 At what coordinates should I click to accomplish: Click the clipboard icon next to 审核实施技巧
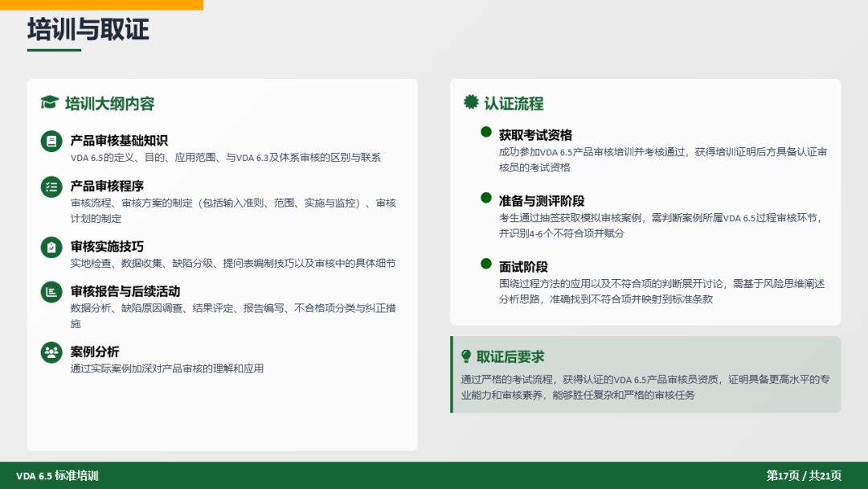[x=51, y=247]
